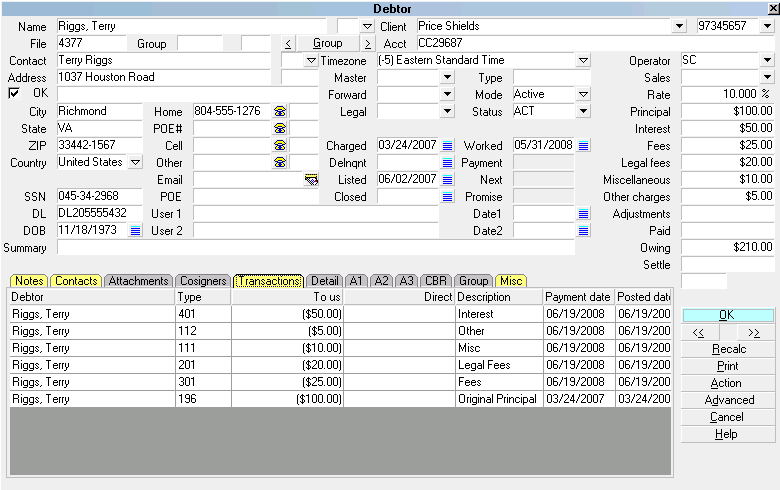Screen dimensions: 780x490
Task: Click the phone icon beside Other
Action: click(280, 162)
